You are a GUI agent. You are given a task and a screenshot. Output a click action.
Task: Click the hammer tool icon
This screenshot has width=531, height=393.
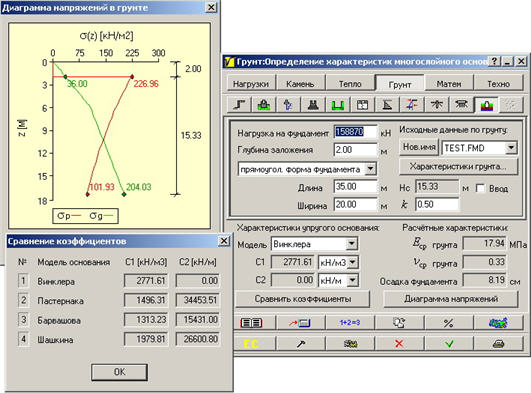tap(300, 344)
